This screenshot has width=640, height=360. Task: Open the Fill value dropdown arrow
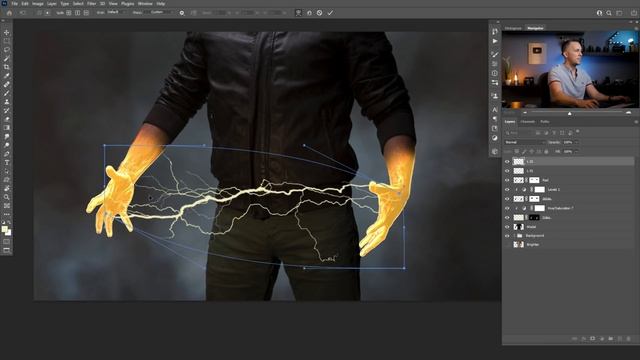[x=576, y=151]
